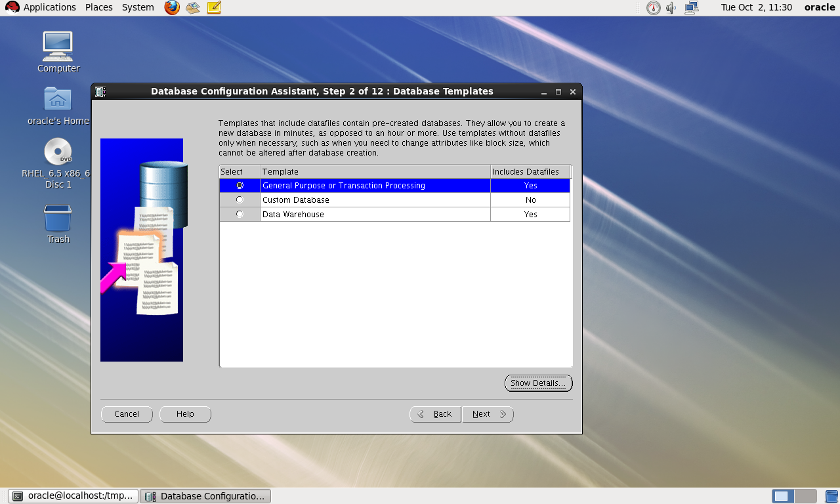Click the oracle user menu
Image resolution: width=840 pixels, height=504 pixels.
tap(820, 7)
